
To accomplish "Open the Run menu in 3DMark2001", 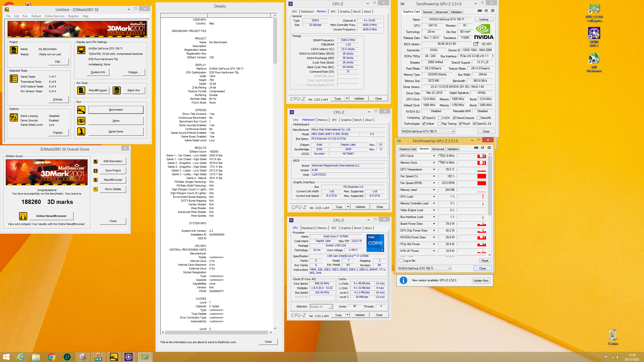I will (25, 16).
